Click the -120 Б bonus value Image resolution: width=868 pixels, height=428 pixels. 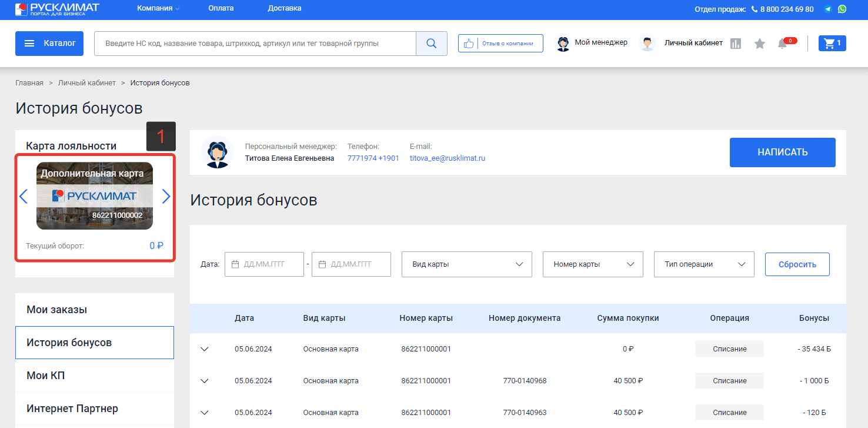[815, 413]
